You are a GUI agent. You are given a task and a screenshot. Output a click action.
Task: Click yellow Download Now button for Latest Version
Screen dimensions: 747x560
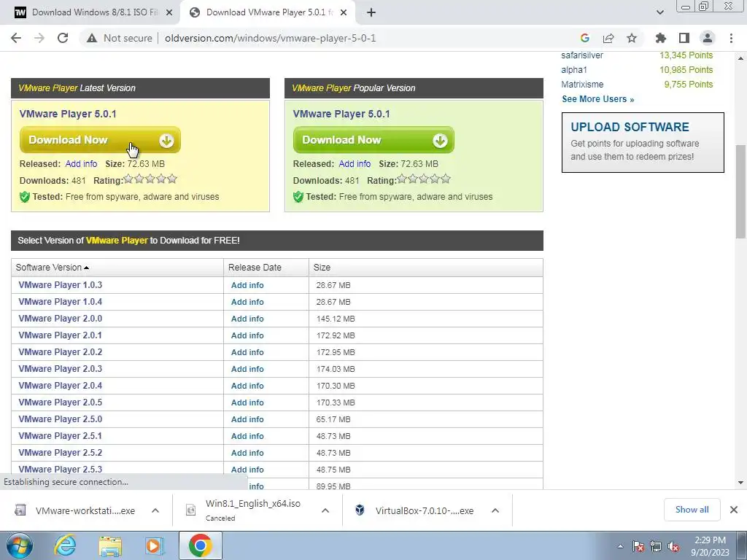(x=100, y=140)
